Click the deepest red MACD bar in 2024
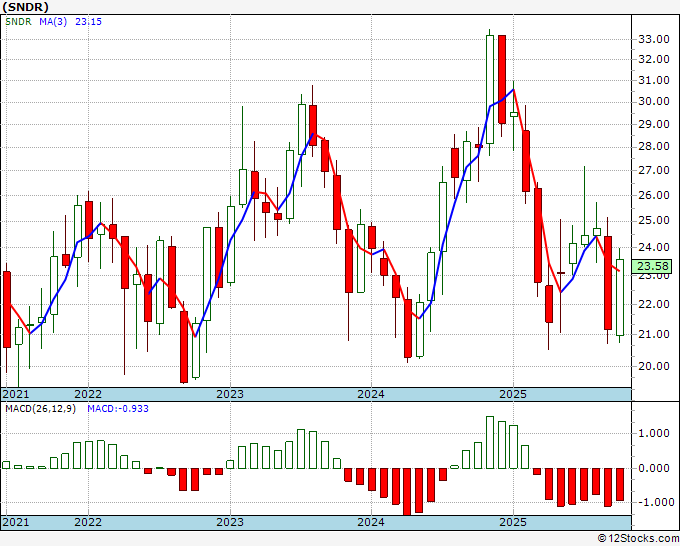The width and height of the screenshot is (680, 546). point(407,492)
